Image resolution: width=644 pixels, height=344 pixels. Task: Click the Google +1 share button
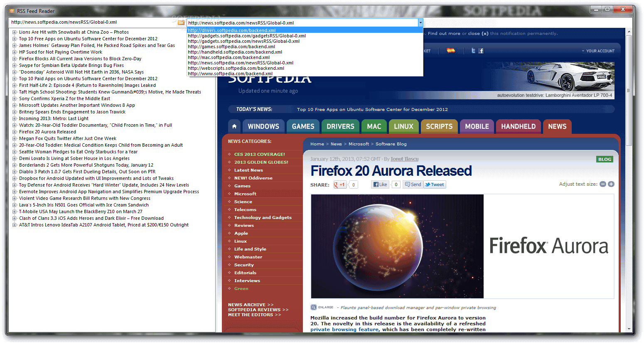pyautogui.click(x=340, y=184)
